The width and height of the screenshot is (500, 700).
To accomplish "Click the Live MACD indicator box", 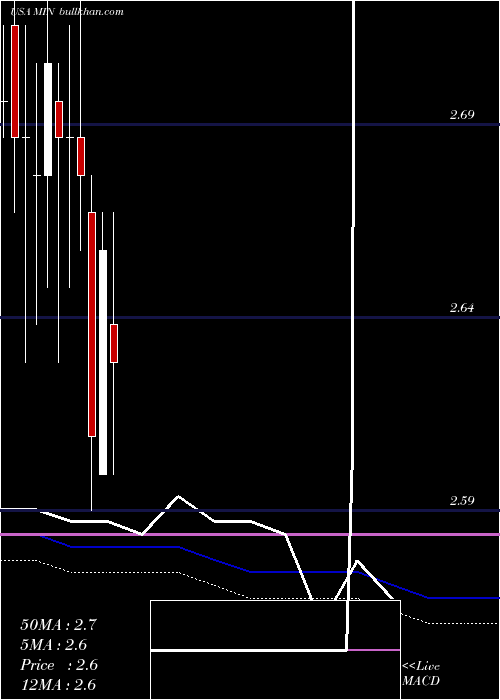I will pos(275,650).
